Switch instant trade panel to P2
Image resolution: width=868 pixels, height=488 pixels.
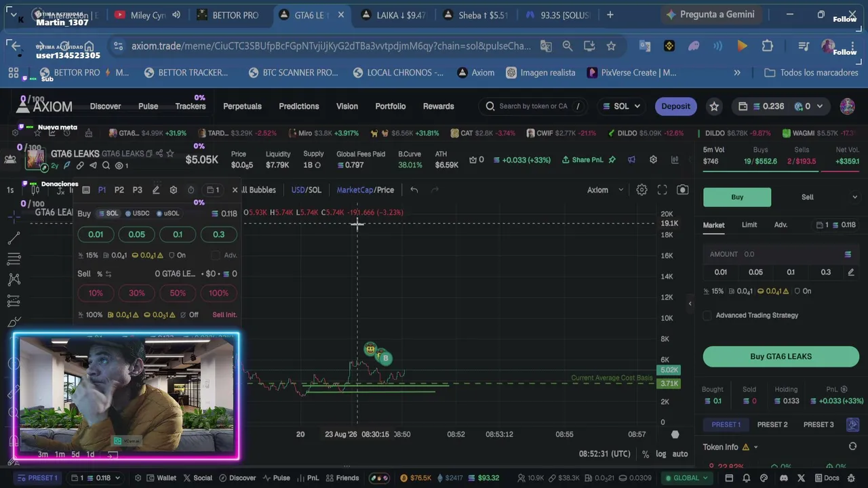coord(119,190)
